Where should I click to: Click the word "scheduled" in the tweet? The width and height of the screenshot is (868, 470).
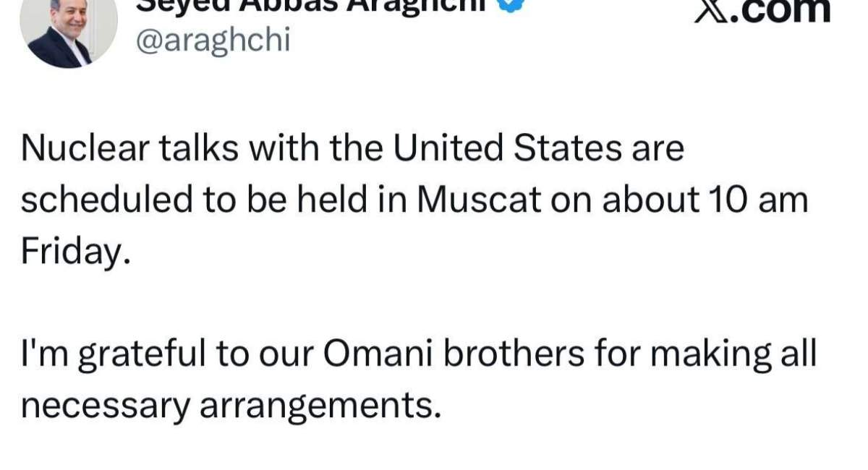coord(103,200)
